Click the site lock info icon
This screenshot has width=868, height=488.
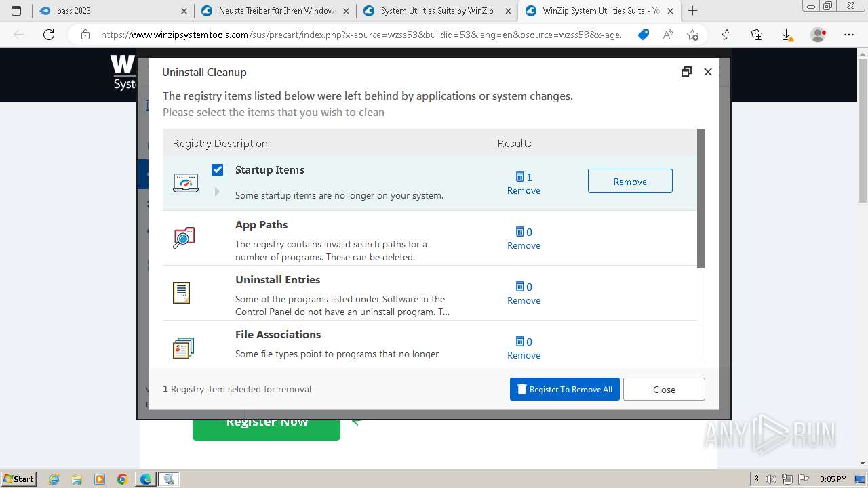click(x=85, y=35)
